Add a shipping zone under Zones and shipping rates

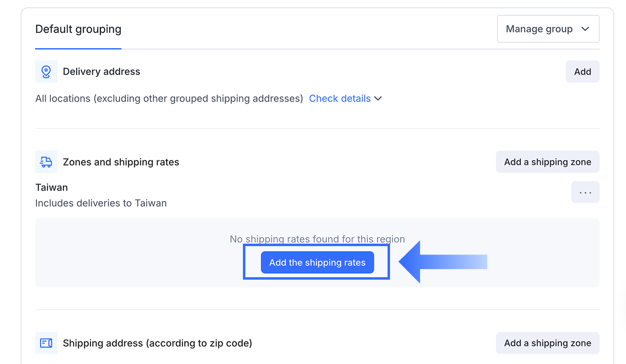click(547, 162)
